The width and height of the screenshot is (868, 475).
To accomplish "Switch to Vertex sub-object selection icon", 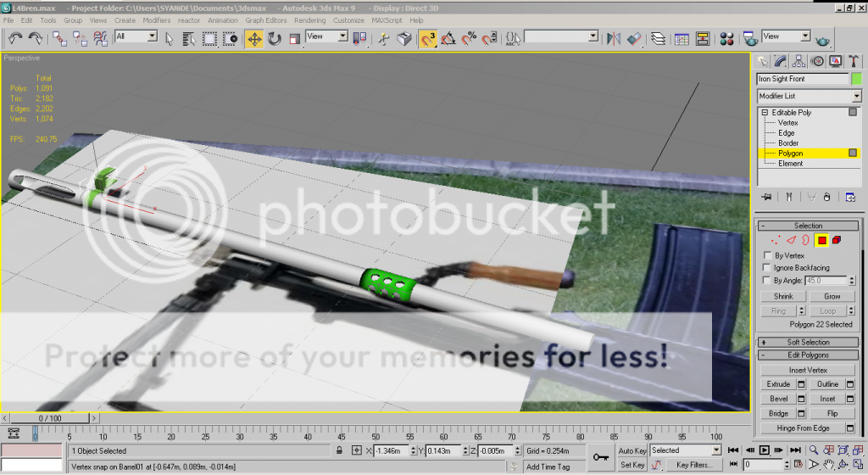I will pos(775,241).
